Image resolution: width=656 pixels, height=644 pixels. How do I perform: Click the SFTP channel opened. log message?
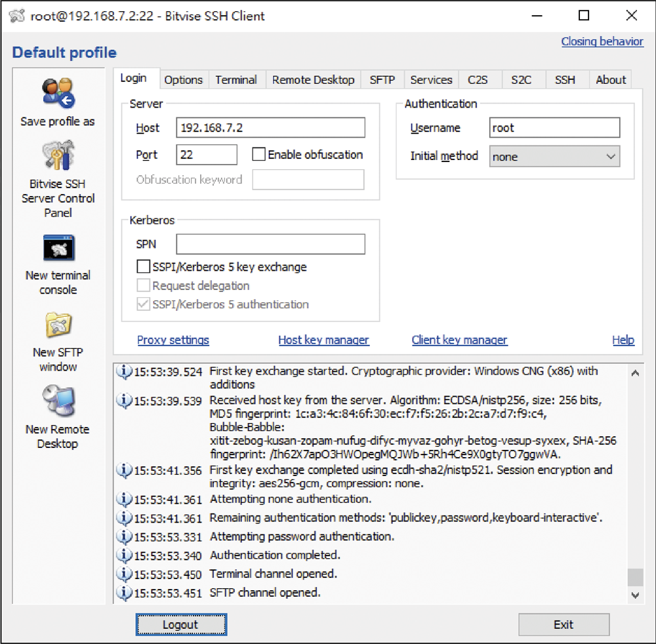265,593
